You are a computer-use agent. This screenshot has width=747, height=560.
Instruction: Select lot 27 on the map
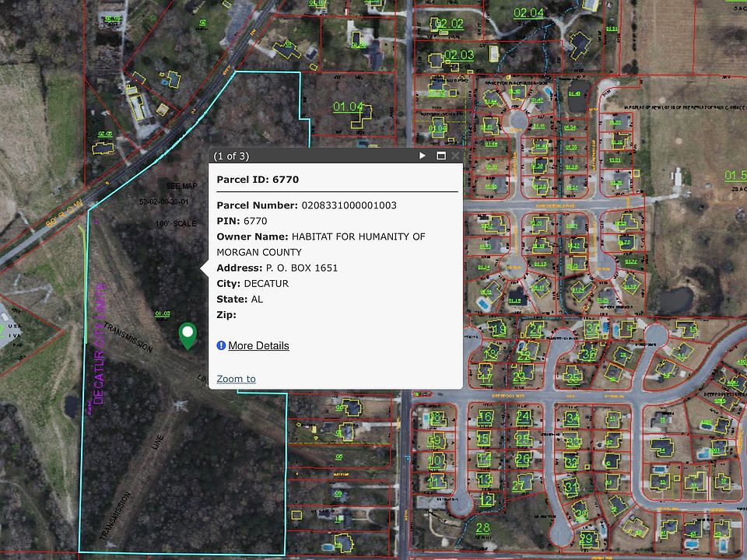(x=519, y=485)
